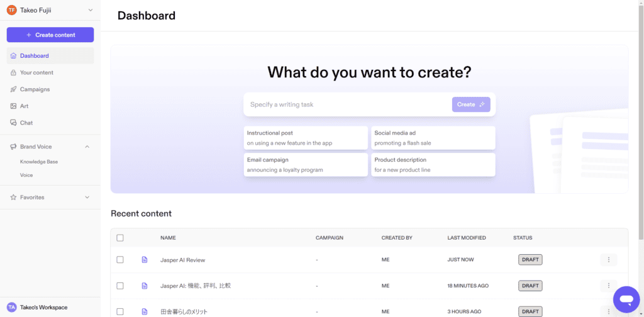Click the Your content lock icon
Image resolution: width=644 pixels, height=317 pixels.
coord(13,73)
